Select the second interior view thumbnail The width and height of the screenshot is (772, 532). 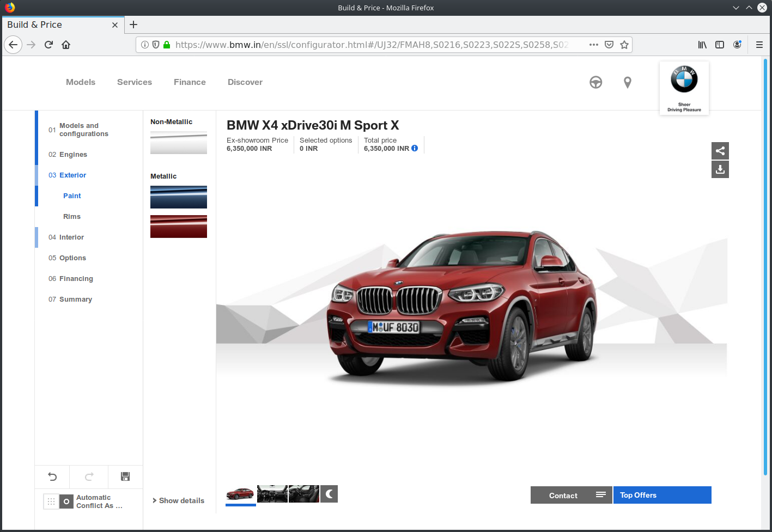tap(304, 494)
